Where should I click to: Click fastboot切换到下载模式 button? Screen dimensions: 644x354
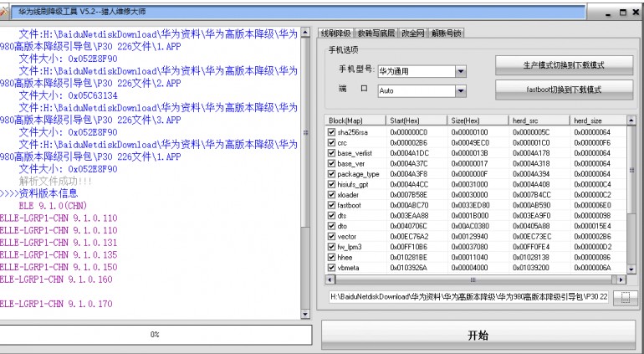(x=564, y=90)
